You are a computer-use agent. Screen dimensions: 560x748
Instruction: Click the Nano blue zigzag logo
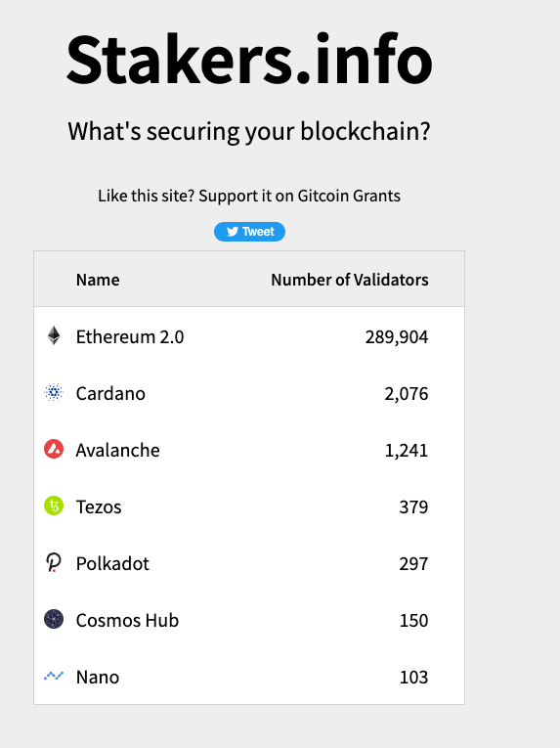[54, 676]
